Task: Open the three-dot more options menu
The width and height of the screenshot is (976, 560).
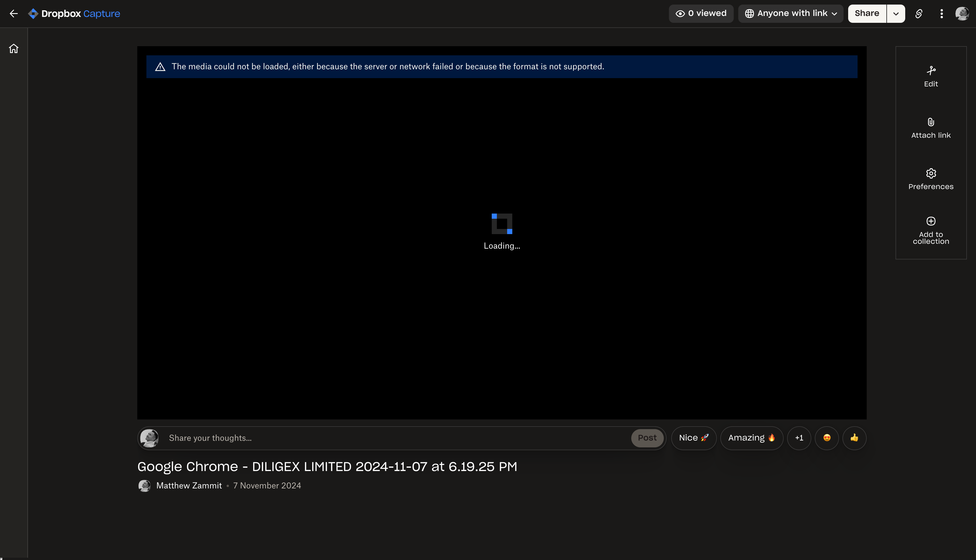Action: (941, 14)
